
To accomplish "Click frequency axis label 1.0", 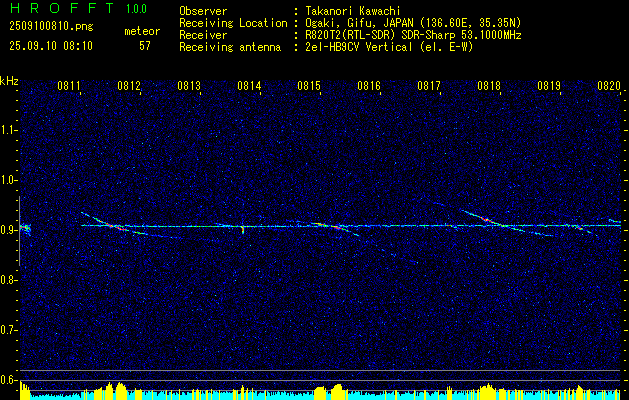I will 8,180.
